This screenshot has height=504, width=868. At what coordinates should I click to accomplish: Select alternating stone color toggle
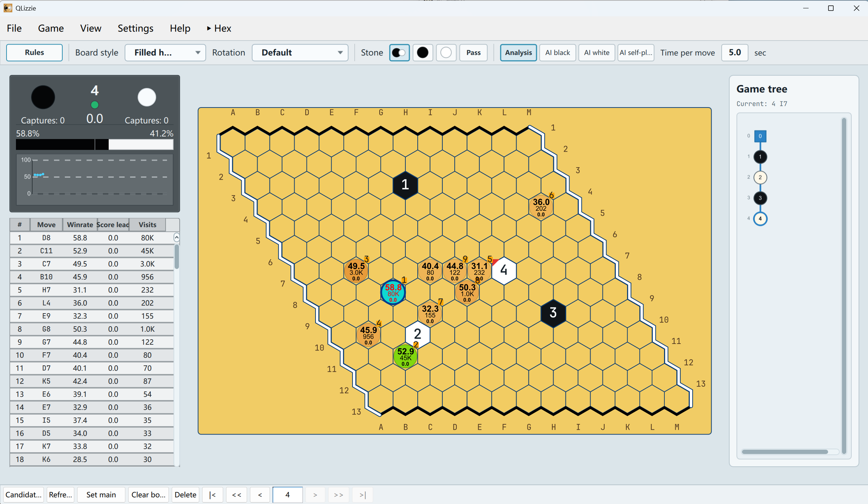[399, 52]
